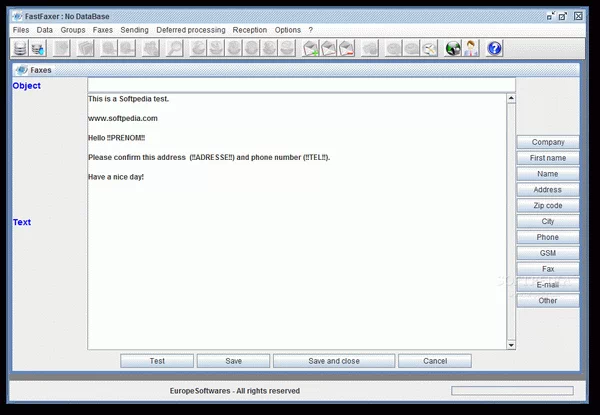The image size is (600, 415).
Task: Click the Other button
Action: [x=548, y=301]
